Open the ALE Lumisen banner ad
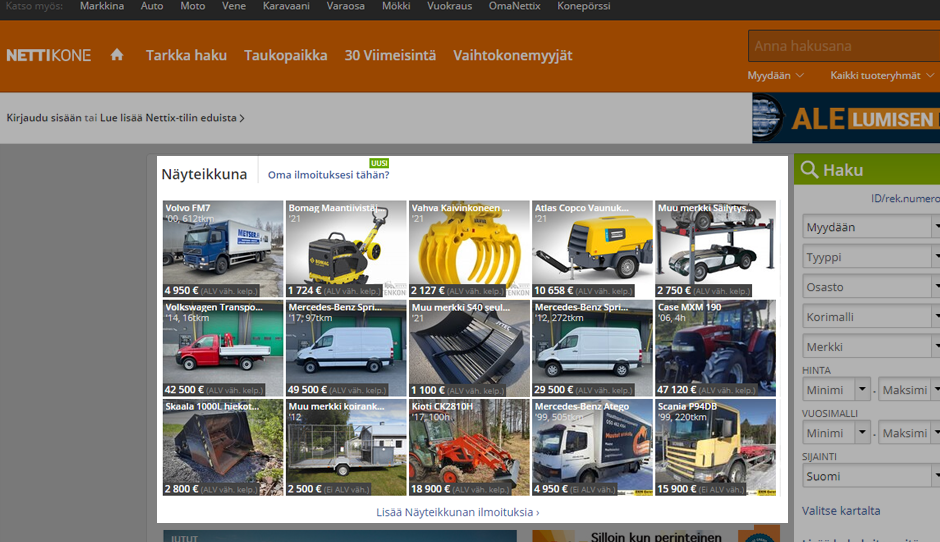The height and width of the screenshot is (542, 940). (x=846, y=118)
